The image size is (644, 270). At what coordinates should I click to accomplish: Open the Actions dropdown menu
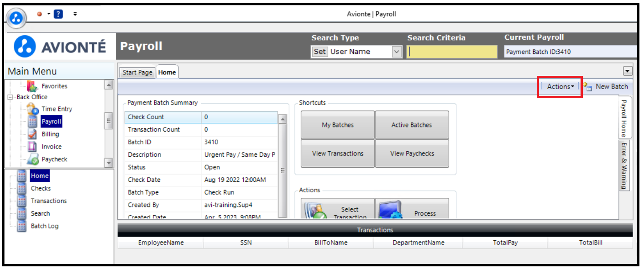(x=560, y=86)
